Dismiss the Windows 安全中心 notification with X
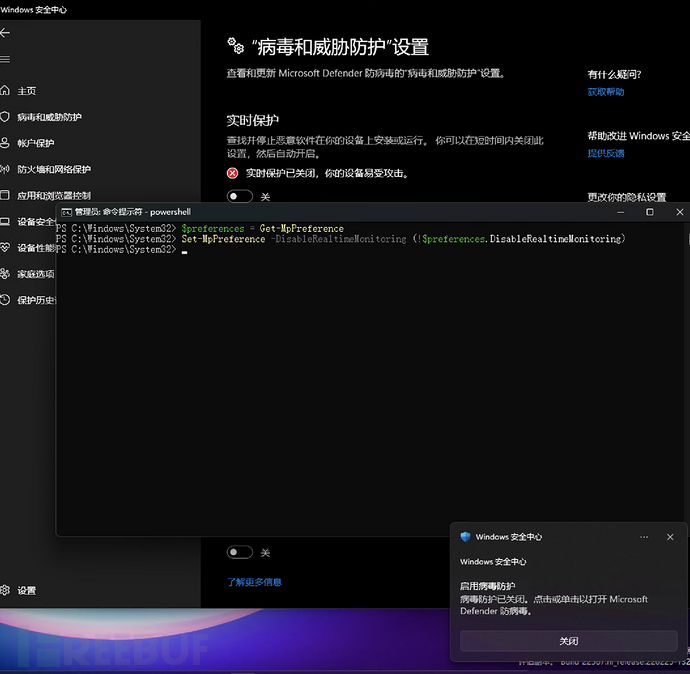The width and height of the screenshot is (690, 674). (x=670, y=537)
